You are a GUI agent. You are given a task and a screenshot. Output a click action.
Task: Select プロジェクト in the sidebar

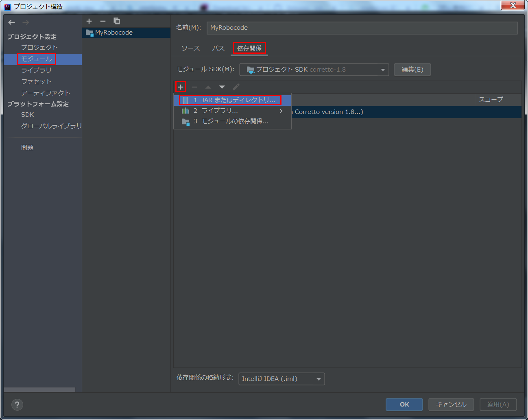pyautogui.click(x=39, y=47)
